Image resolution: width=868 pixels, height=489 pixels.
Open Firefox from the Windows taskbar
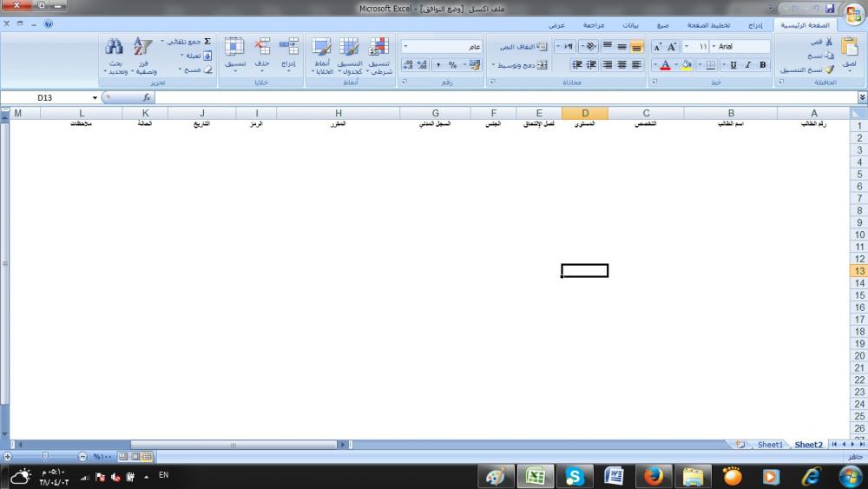point(654,476)
